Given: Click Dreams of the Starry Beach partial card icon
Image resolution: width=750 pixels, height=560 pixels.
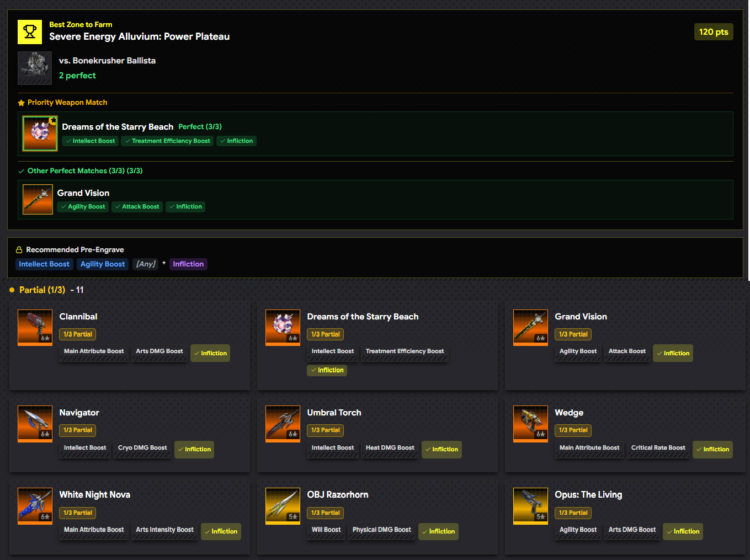Looking at the screenshot, I should 283,328.
